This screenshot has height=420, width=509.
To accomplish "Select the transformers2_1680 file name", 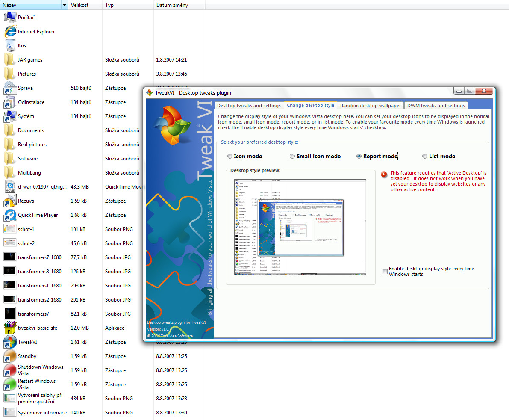I will [40, 299].
